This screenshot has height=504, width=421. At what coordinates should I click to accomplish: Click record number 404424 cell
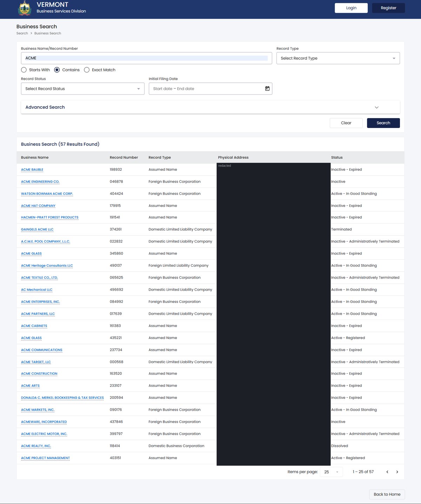point(116,193)
